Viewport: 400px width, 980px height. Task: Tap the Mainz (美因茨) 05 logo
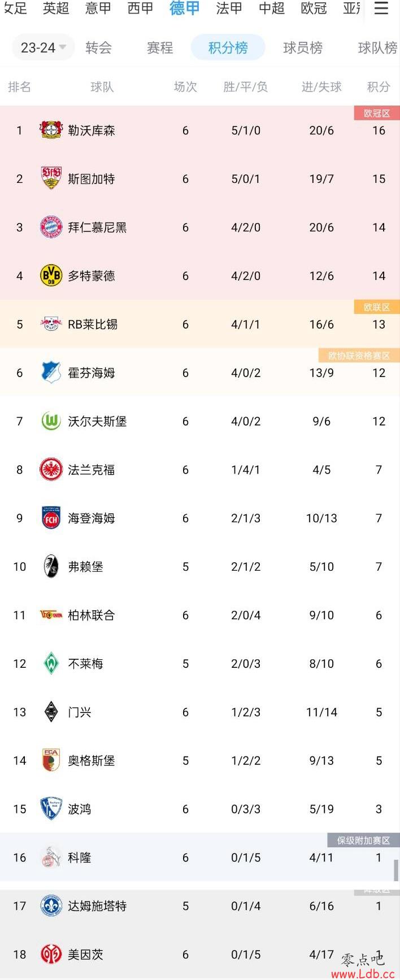click(51, 954)
